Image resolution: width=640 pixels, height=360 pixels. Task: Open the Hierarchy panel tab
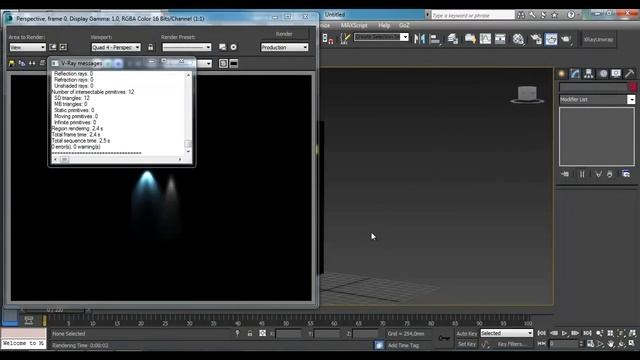tap(589, 73)
